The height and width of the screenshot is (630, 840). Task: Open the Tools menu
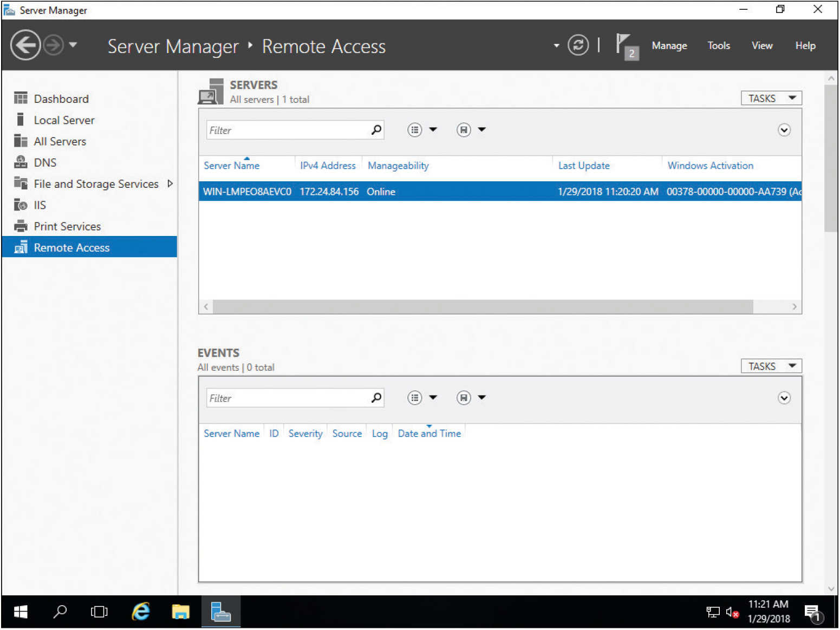[x=719, y=45]
